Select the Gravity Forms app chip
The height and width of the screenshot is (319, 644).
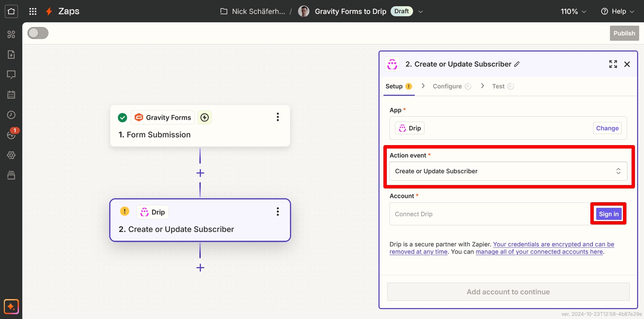coord(163,117)
